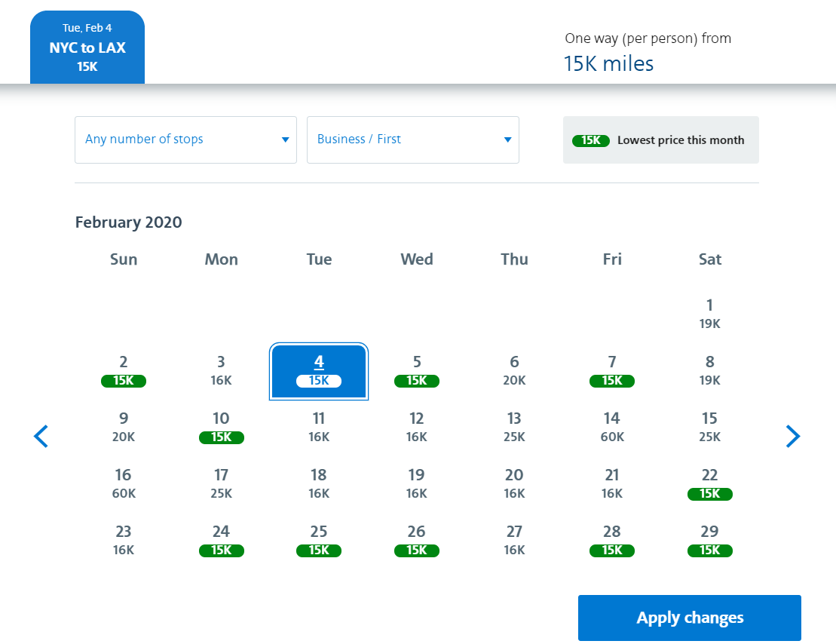836x644 pixels.
Task: Select February 21 priced 16K
Action: click(x=612, y=484)
